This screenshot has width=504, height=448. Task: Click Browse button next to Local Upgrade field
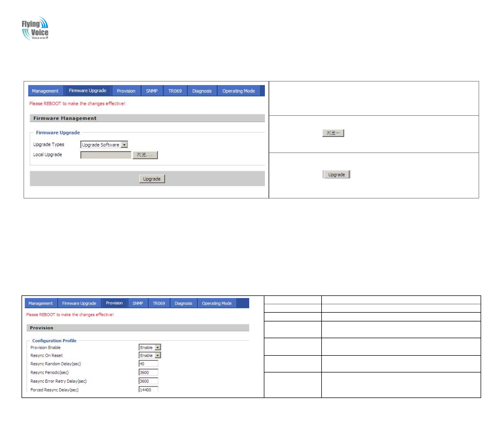145,155
